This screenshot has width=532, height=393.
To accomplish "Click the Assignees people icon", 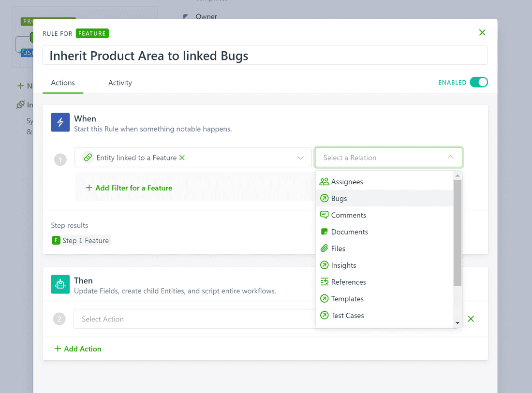I will 324,182.
